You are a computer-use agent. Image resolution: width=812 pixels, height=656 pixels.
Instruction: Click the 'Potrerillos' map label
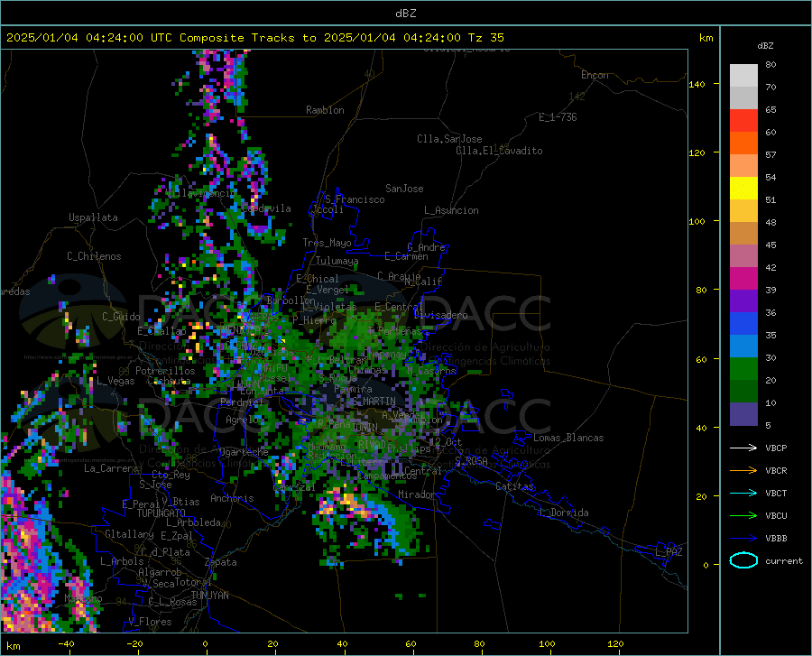click(x=165, y=371)
